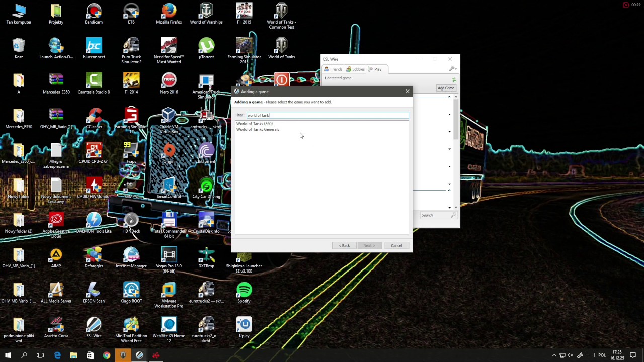The image size is (644, 362).
Task: Show hidden system tray icons
Action: tap(554, 355)
